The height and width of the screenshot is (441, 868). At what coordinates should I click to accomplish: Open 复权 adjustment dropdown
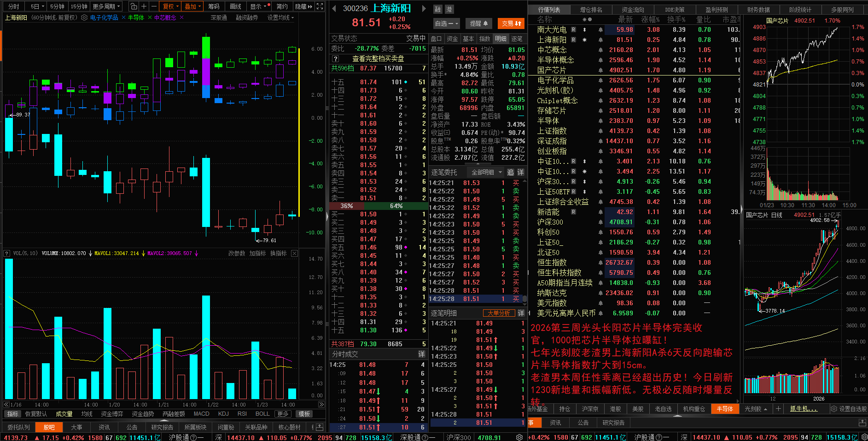(171, 6)
